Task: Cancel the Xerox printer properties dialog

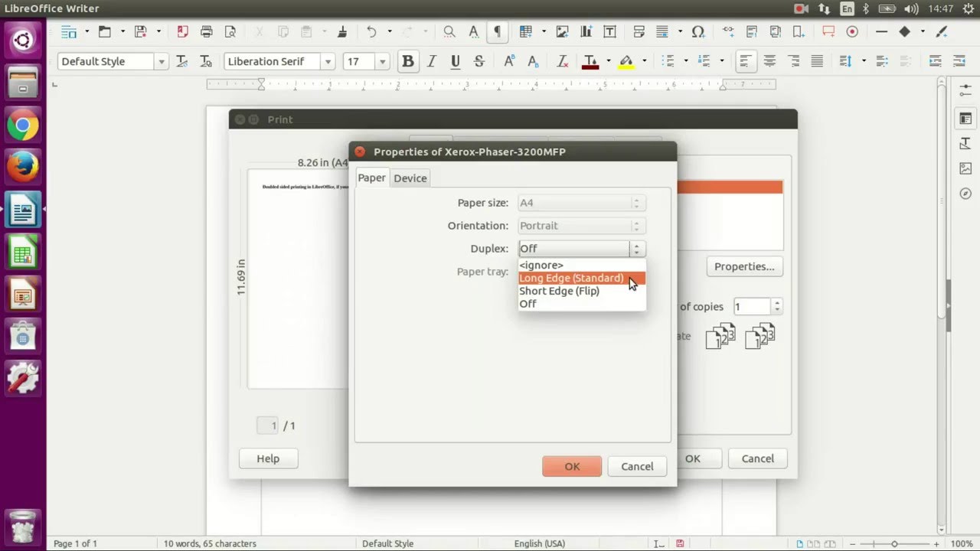Action: pyautogui.click(x=637, y=466)
